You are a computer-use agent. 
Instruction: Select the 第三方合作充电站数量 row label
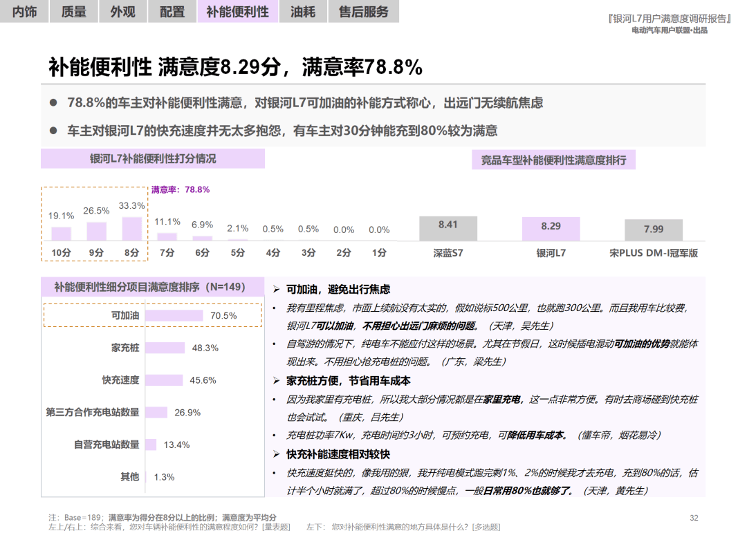(x=93, y=412)
